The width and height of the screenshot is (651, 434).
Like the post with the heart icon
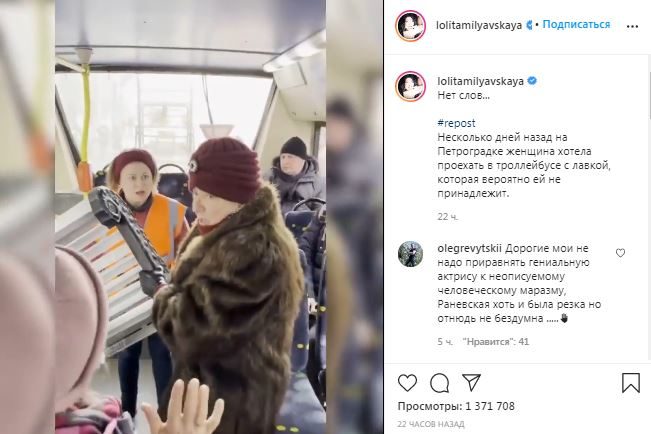click(407, 383)
